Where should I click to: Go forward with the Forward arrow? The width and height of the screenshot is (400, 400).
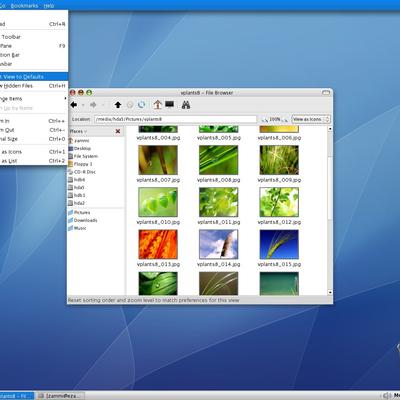(93, 105)
